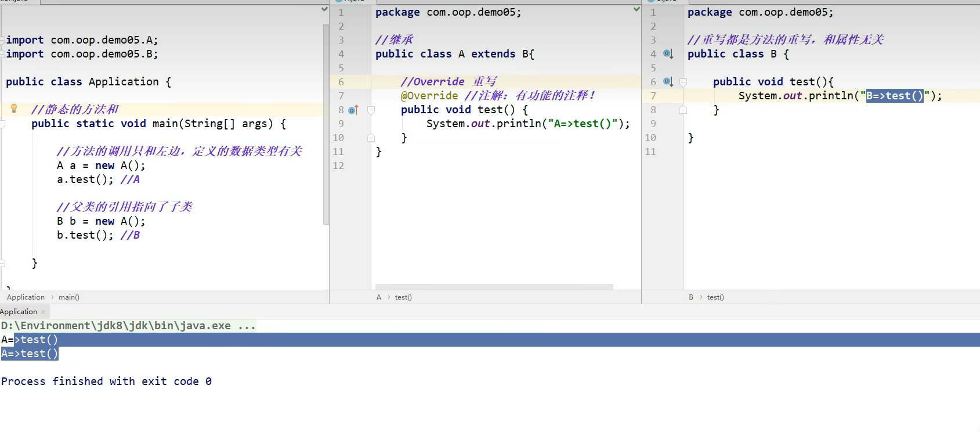Click the 'b.test(); //B' line

[98, 235]
